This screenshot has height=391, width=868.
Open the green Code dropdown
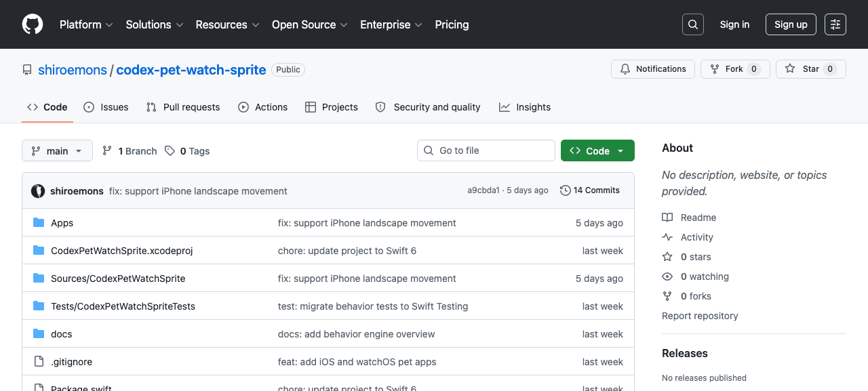[x=597, y=150]
